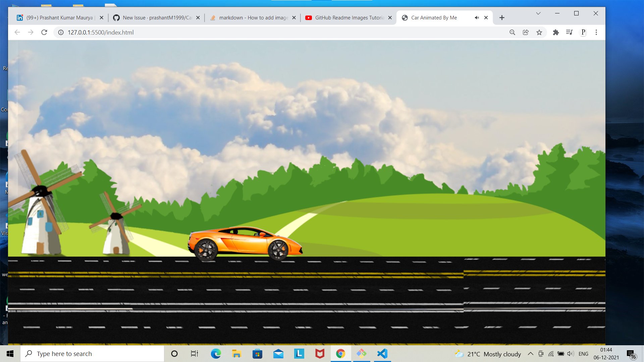Open the Google Media Controls icon

coord(569,32)
